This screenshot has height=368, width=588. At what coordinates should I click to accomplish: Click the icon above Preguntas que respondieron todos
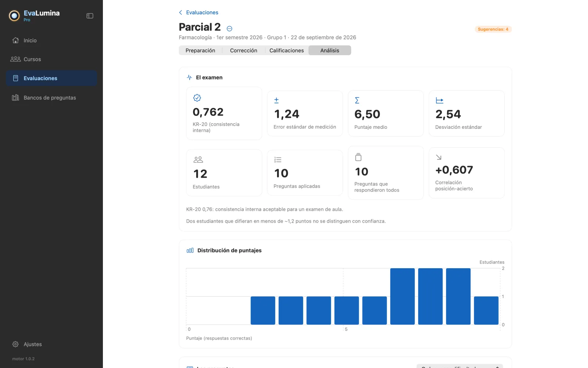[358, 157]
